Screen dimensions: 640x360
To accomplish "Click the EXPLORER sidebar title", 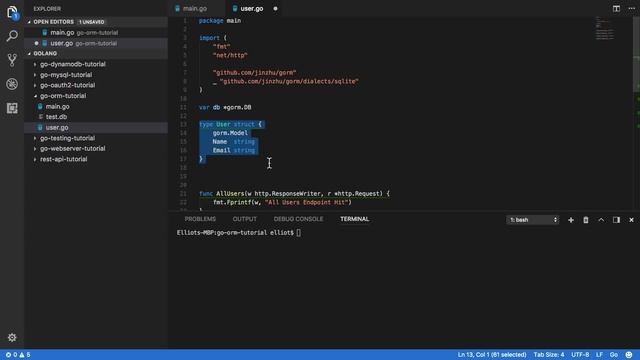I will (x=47, y=9).
